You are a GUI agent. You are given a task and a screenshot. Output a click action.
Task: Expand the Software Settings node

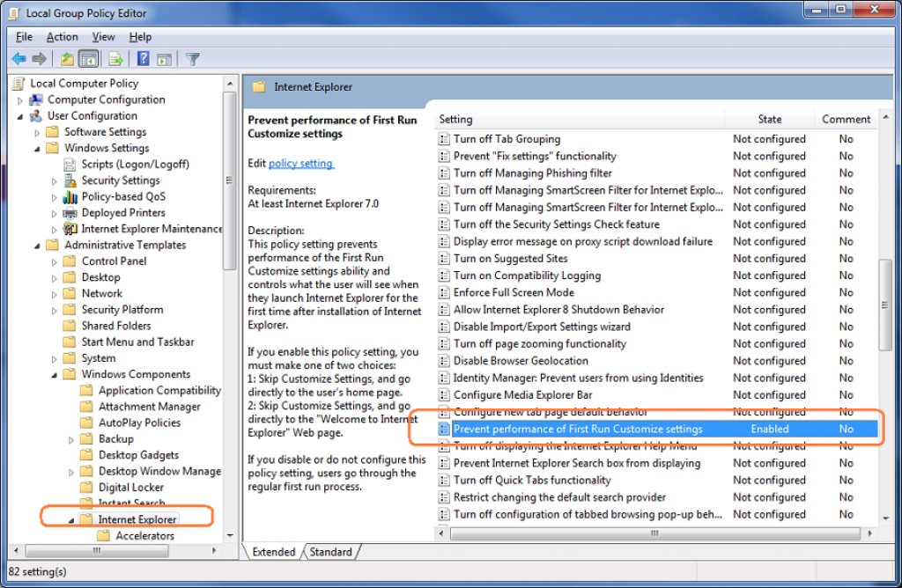pyautogui.click(x=37, y=132)
